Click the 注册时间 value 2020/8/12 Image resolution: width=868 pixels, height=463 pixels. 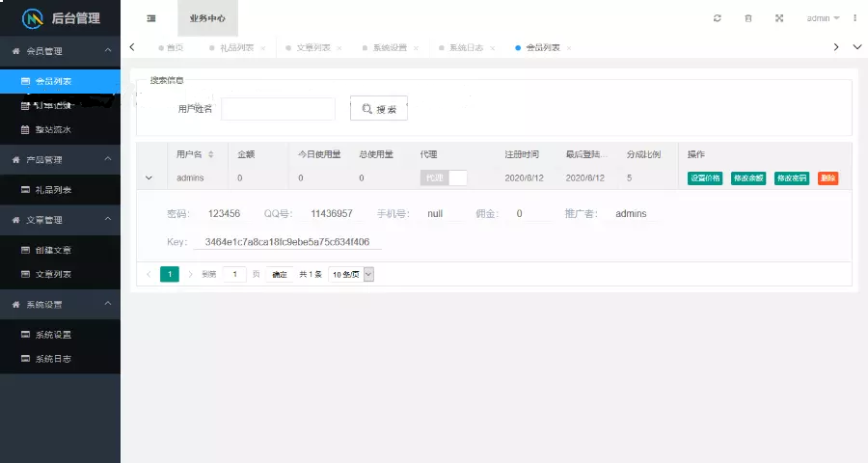click(x=525, y=177)
